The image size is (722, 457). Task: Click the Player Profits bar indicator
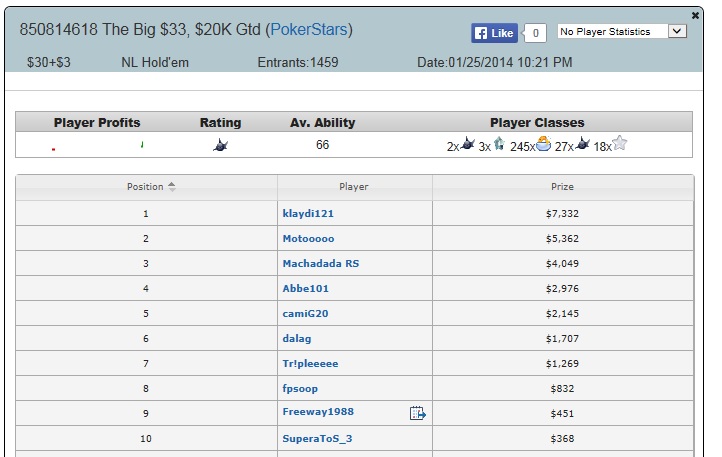click(97, 146)
